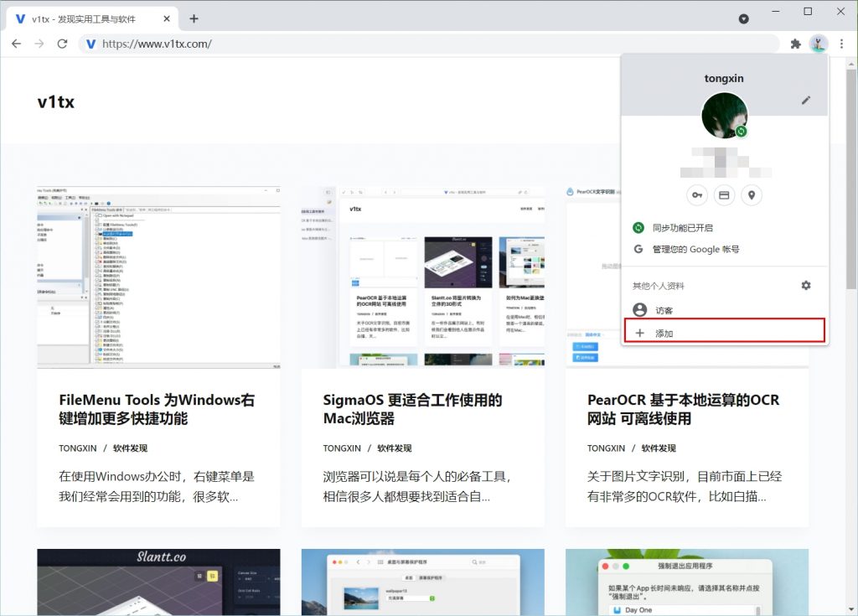Click 软件发现 category under FileMenu Tools article

pyautogui.click(x=130, y=448)
